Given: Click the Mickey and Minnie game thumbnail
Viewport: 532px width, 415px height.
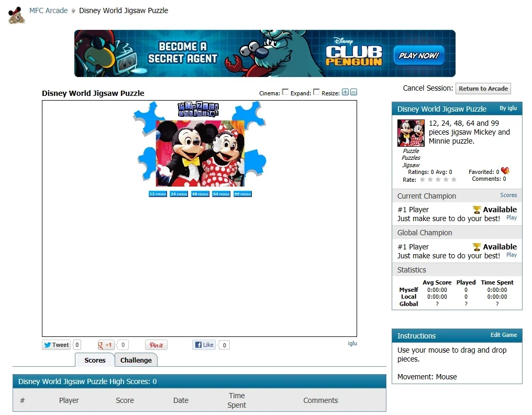Looking at the screenshot, I should click(411, 133).
